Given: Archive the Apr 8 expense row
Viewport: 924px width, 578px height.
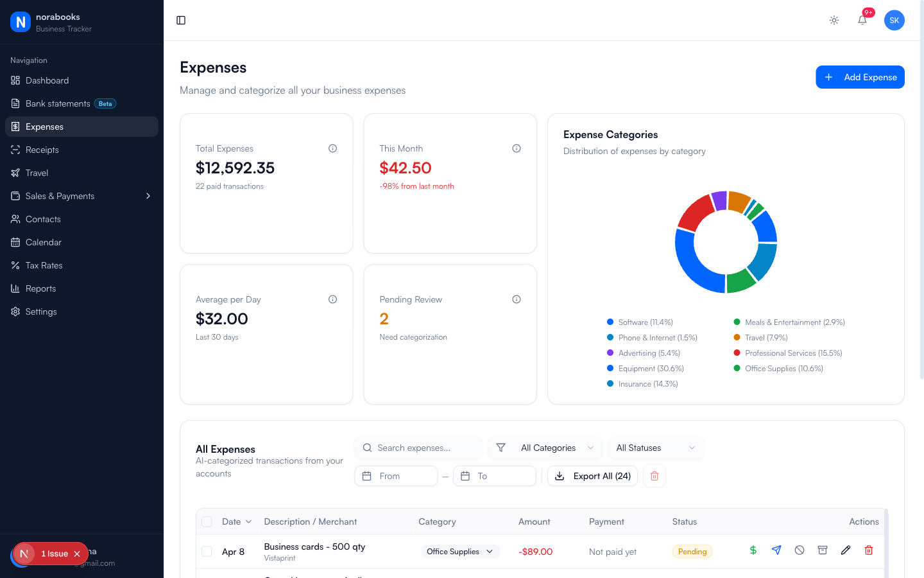Looking at the screenshot, I should click(823, 550).
